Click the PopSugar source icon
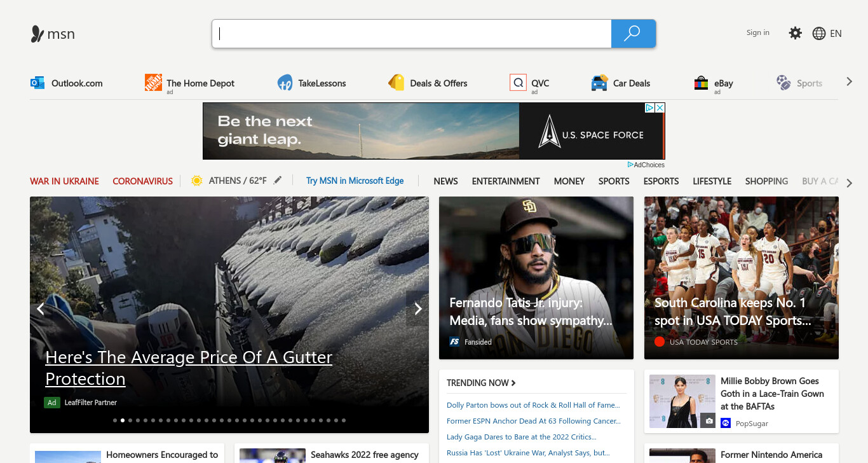The width and height of the screenshot is (868, 463). coord(726,423)
